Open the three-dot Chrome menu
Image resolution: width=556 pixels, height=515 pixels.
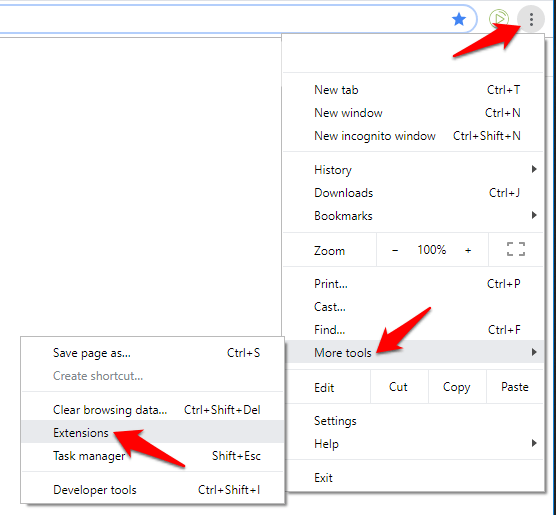tap(531, 20)
